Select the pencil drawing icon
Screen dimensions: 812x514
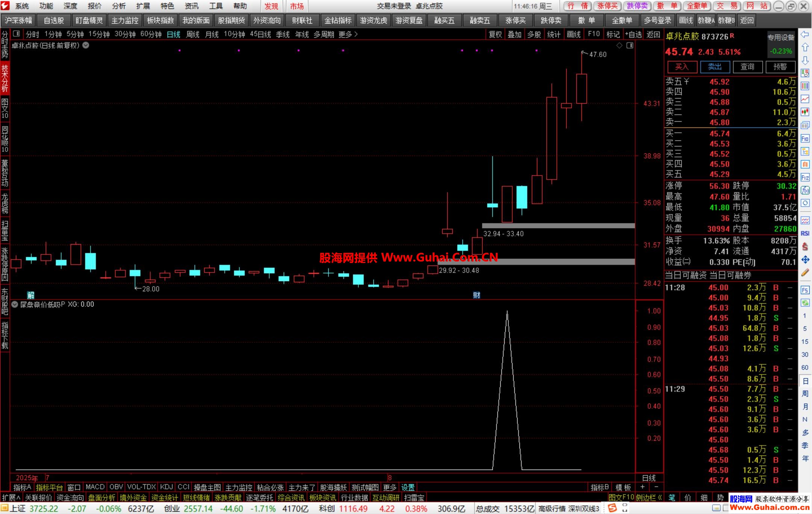click(805, 272)
